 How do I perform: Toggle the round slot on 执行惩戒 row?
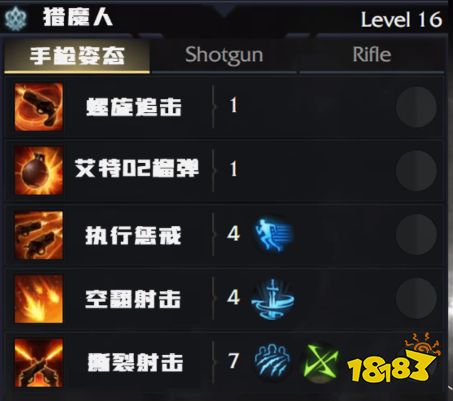(x=416, y=235)
